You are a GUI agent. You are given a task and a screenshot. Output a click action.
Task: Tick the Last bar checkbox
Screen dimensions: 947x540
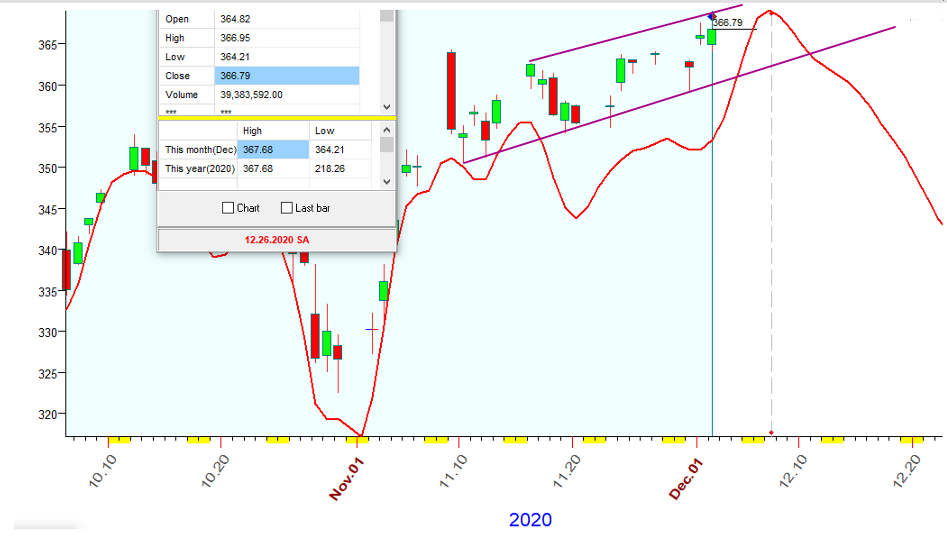pos(287,208)
